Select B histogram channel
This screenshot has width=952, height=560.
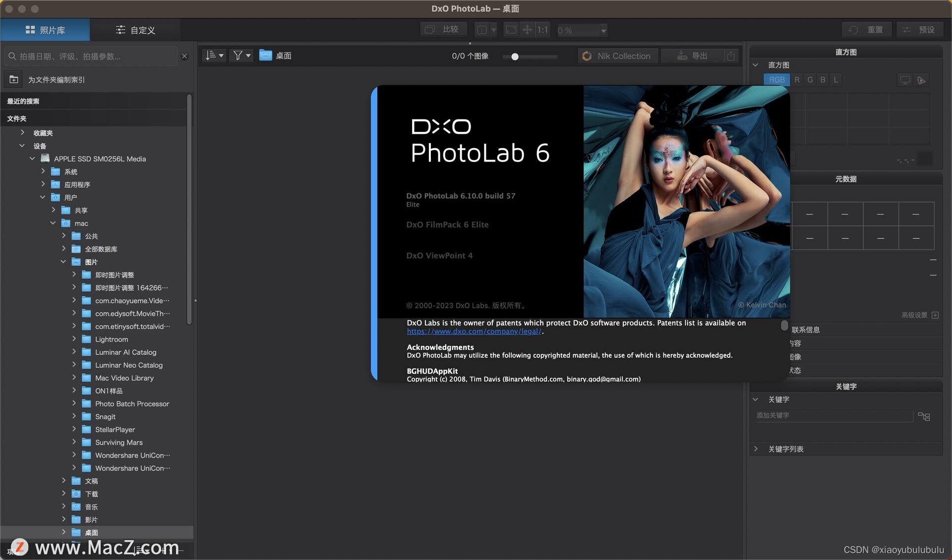pyautogui.click(x=823, y=80)
